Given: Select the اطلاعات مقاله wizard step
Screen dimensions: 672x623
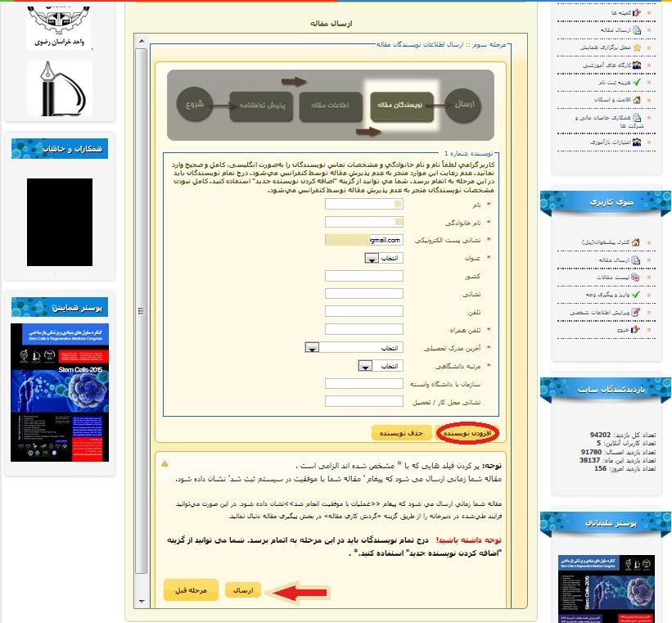Looking at the screenshot, I should (x=331, y=106).
